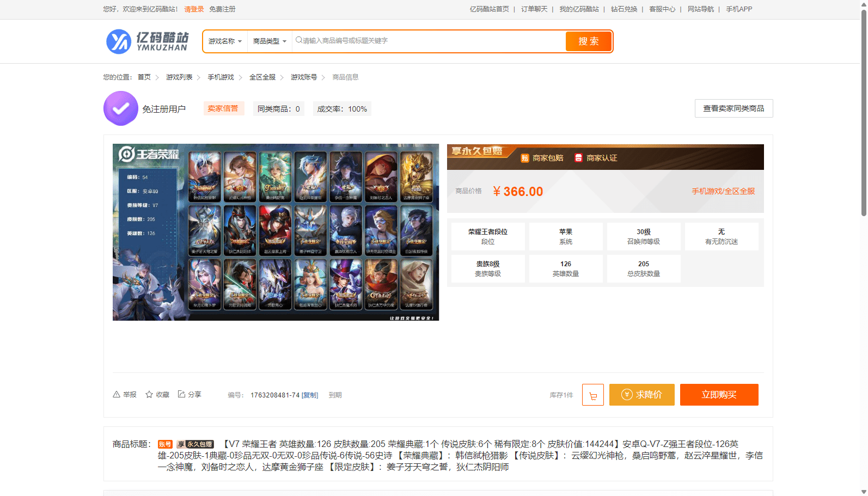Click the 免注册用户 seller name
The width and height of the screenshot is (868, 496).
[x=164, y=109]
